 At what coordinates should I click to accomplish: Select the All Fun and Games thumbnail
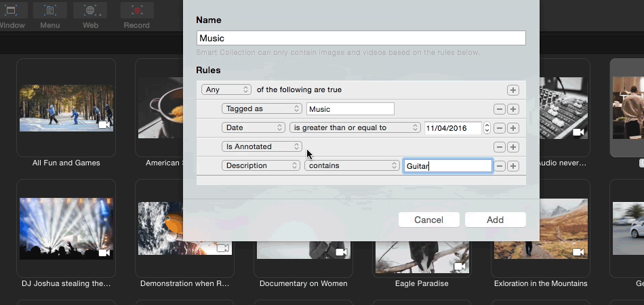point(66,108)
